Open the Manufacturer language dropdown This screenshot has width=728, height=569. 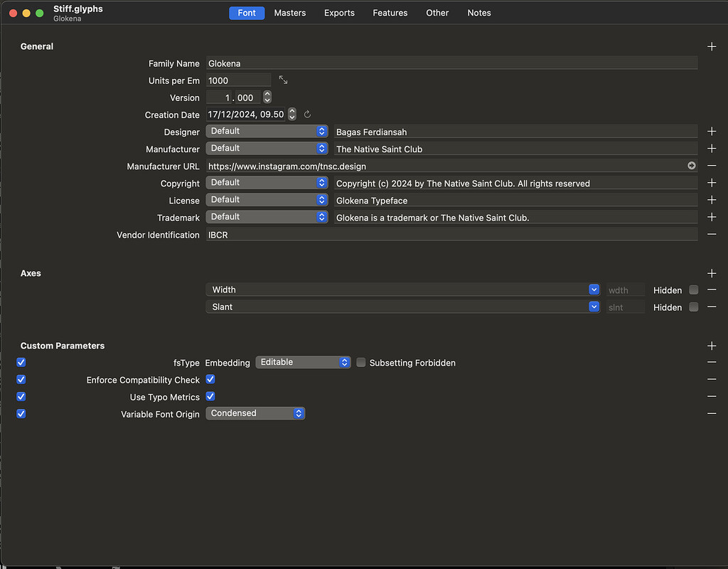pos(267,149)
